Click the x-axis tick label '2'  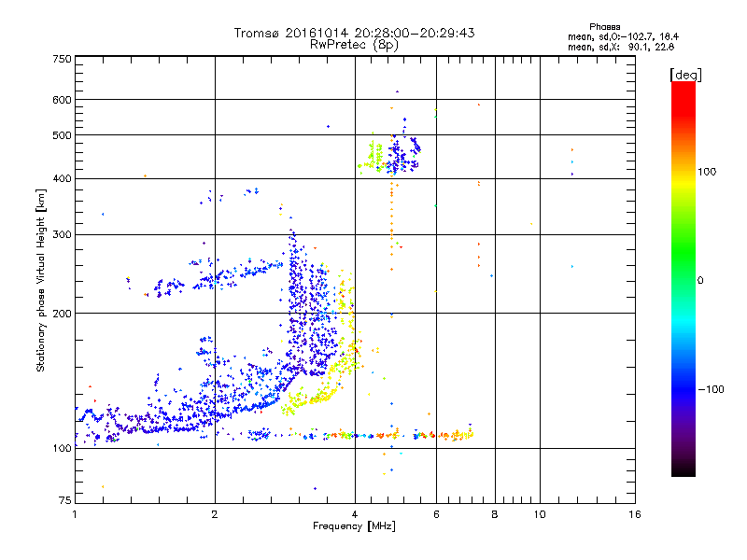pos(215,514)
